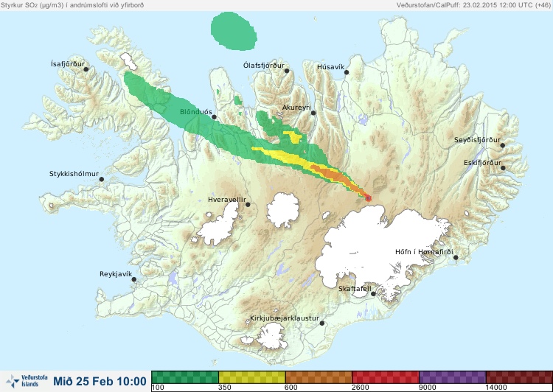Click the Húsavík label
Screen dimensions: 553x392
[x=330, y=67]
